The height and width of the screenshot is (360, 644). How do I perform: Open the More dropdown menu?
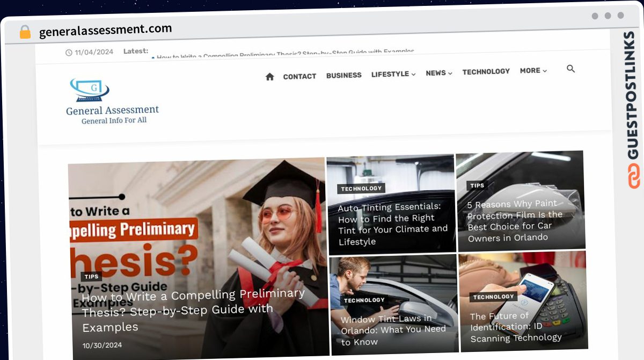(x=533, y=71)
